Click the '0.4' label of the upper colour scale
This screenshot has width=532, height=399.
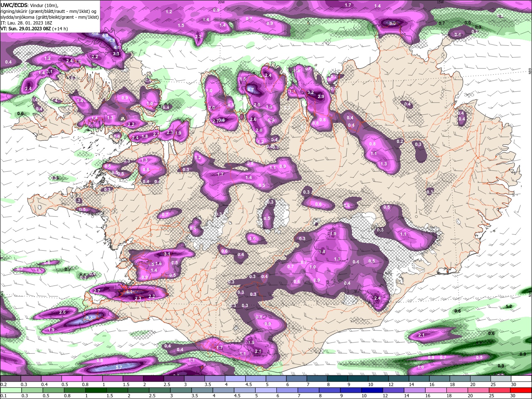click(x=44, y=384)
